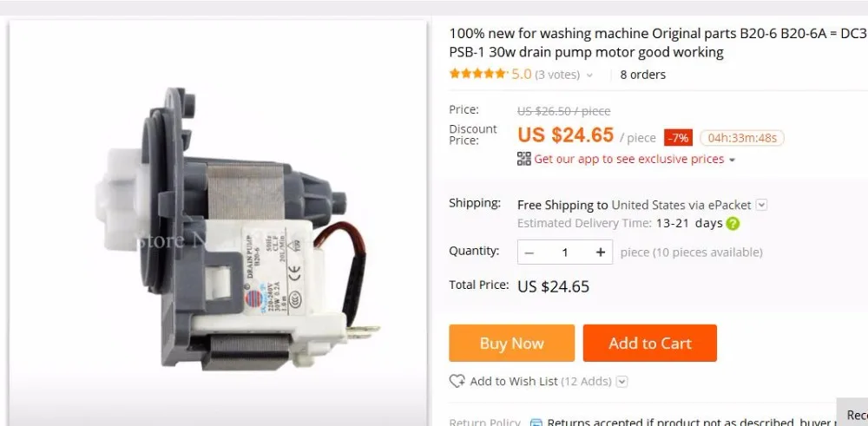Click the Return Policy shield icon
The width and height of the screenshot is (868, 426).
[x=536, y=423]
